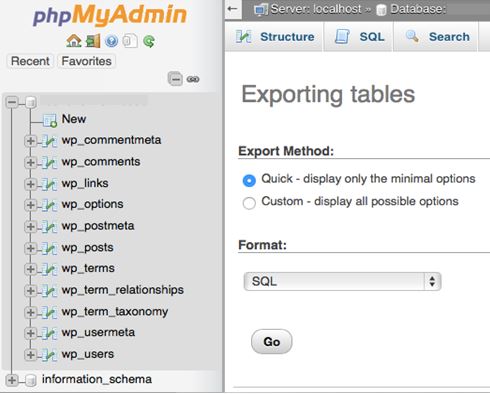490x394 pixels.
Task: Click the New table icon
Action: pyautogui.click(x=50, y=120)
